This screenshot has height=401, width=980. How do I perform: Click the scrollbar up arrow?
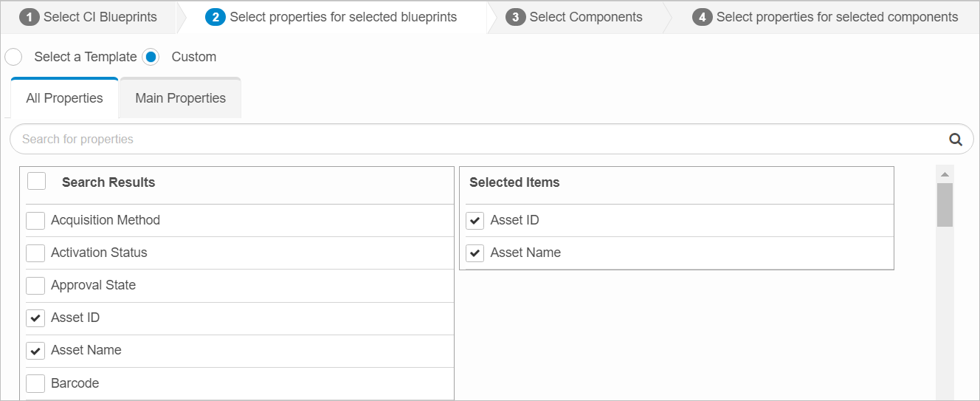coord(944,174)
